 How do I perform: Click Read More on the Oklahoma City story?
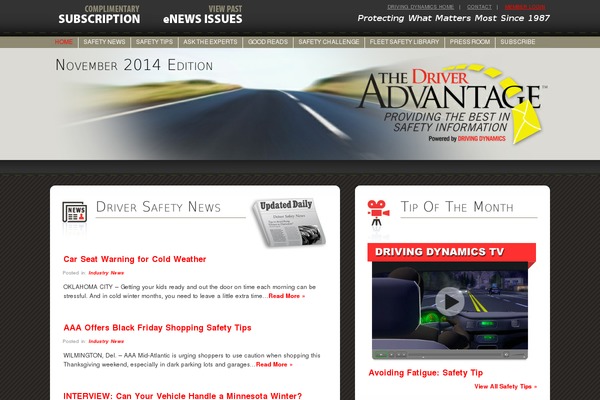(287, 296)
